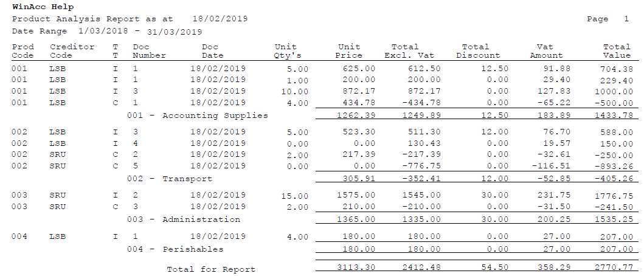Click the Total Excl. Vat column header
644x276 pixels.
coord(409,51)
